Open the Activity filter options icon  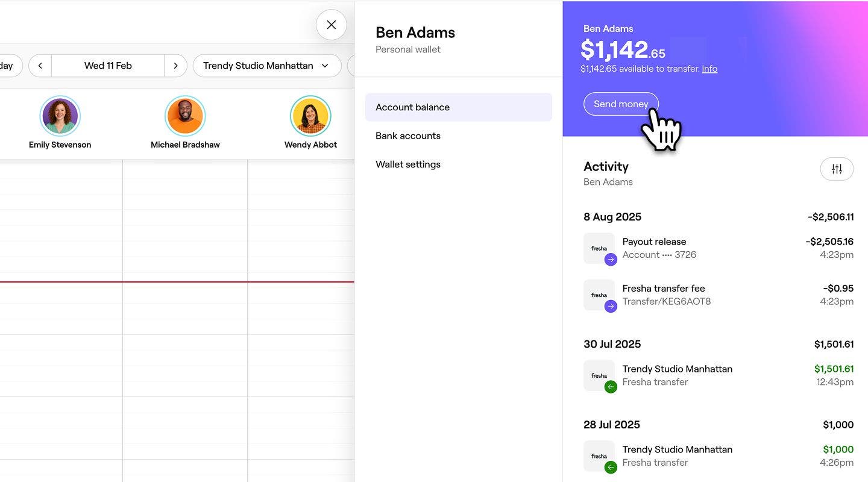(x=837, y=169)
